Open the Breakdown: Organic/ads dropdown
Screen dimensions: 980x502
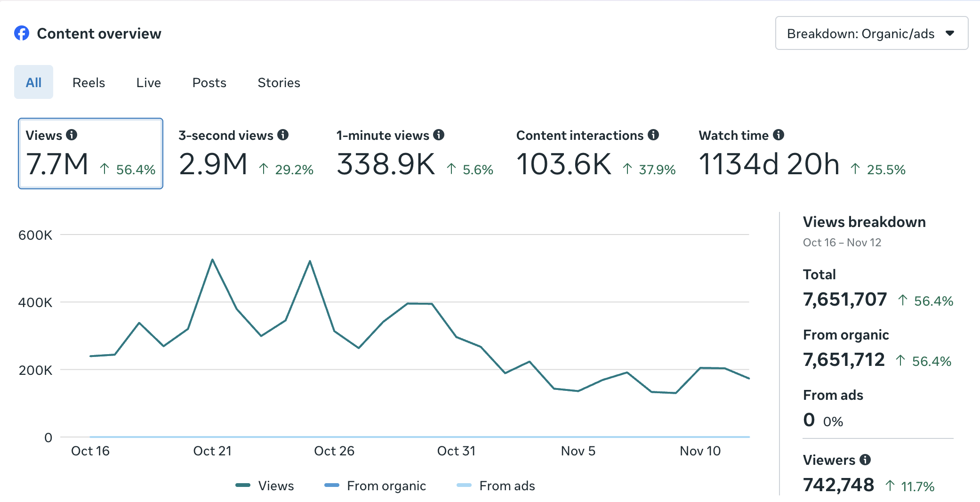(x=860, y=33)
